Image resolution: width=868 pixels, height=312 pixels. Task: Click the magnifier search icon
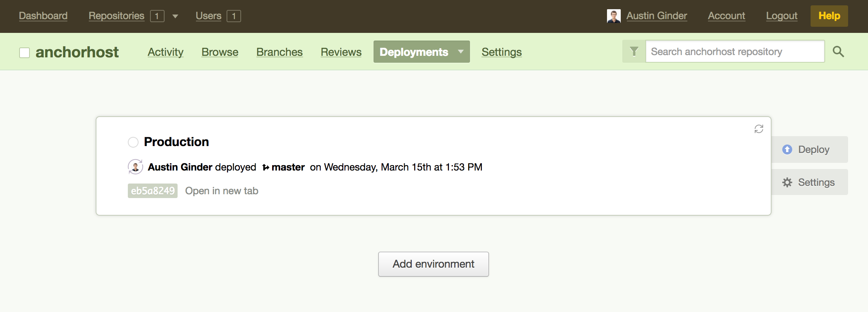(x=838, y=52)
